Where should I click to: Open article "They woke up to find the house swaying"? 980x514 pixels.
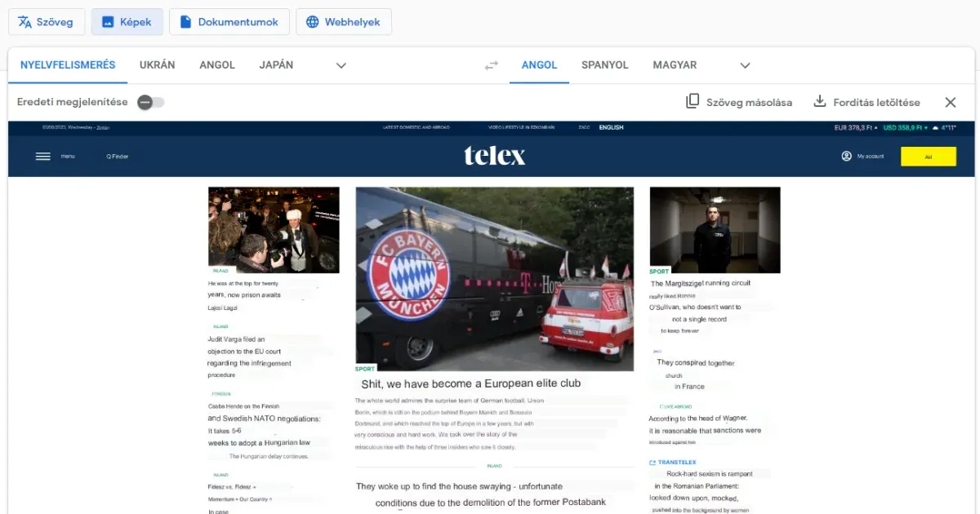459,486
